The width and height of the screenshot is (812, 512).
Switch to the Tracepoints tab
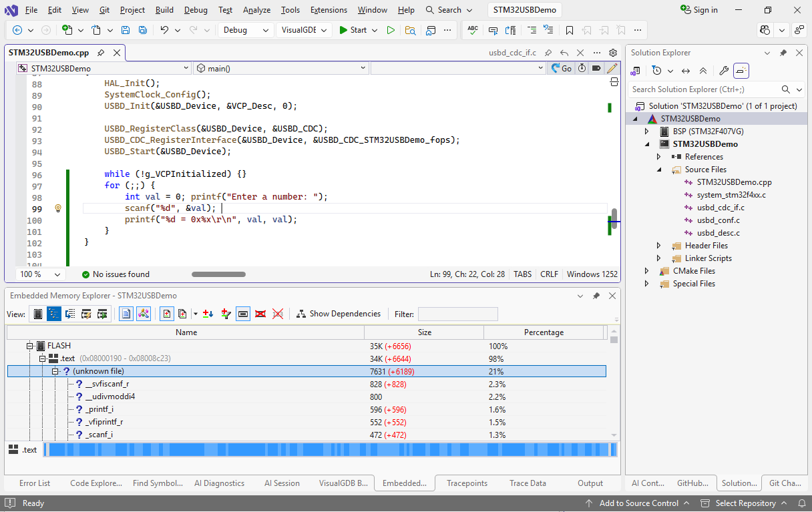[467, 483]
